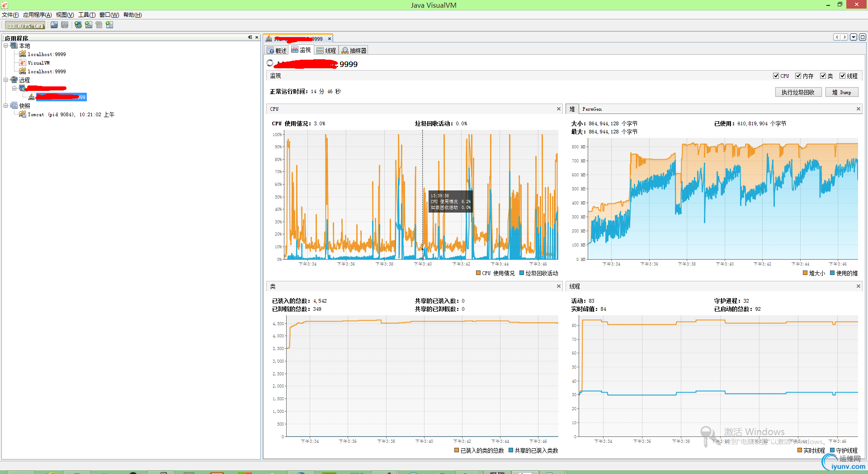The width and height of the screenshot is (868, 474).
Task: Open the 应用程序(A) menu
Action: [38, 15]
